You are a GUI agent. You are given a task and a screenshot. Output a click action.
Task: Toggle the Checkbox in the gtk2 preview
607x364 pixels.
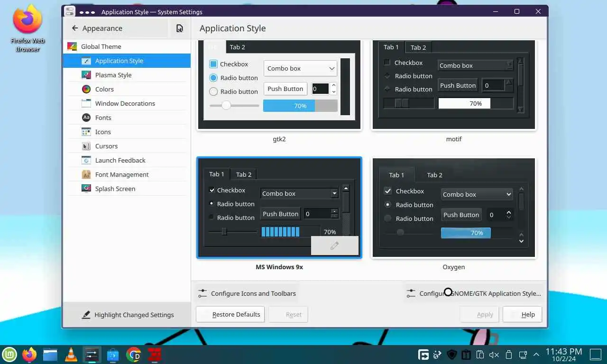[x=213, y=64]
